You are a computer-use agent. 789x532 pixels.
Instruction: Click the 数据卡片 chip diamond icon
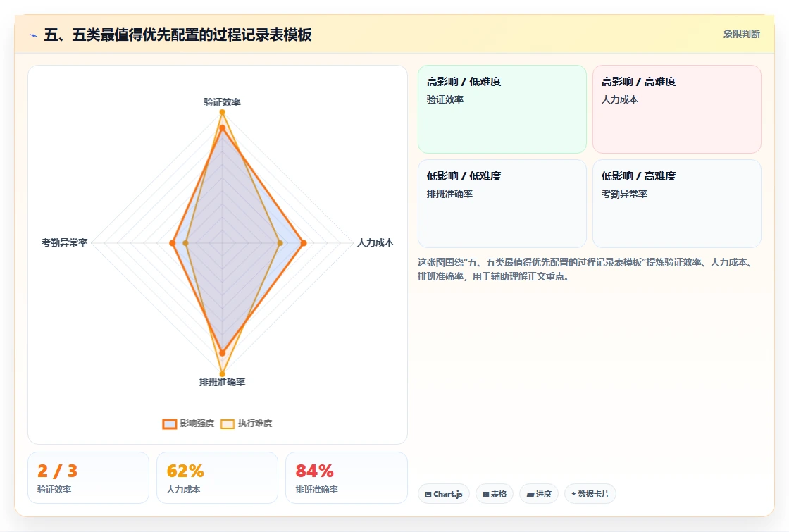(x=573, y=494)
